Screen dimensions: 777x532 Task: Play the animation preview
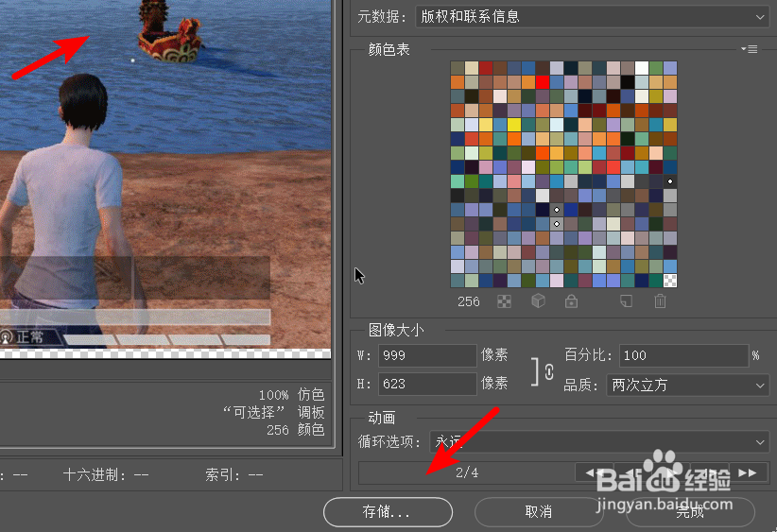click(x=671, y=472)
